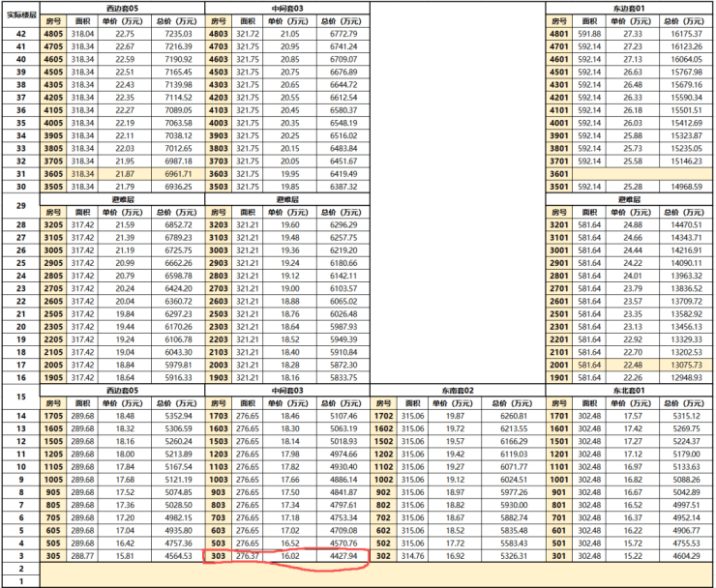Click room number cell 1705
Viewport: 716px width, 588px height.
click(x=53, y=416)
